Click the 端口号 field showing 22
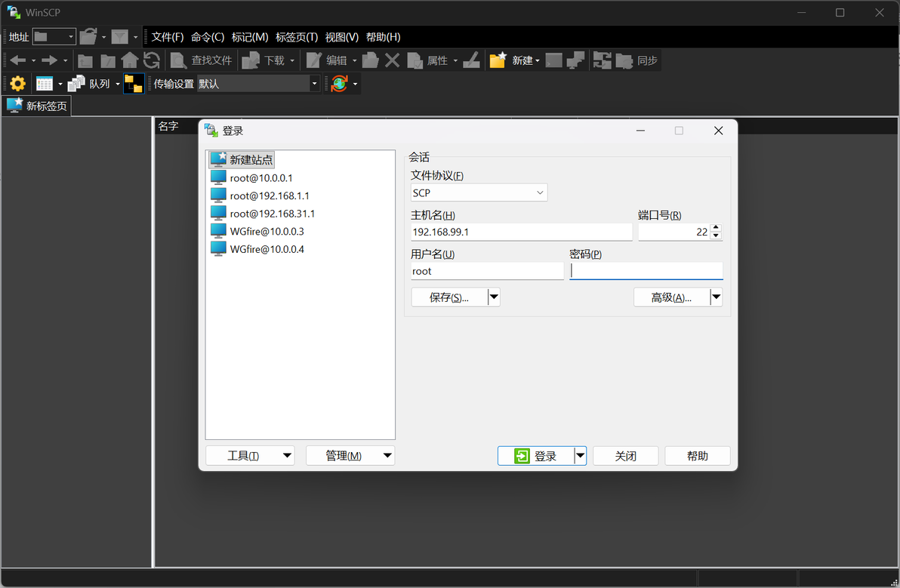The height and width of the screenshot is (588, 900). pos(674,232)
